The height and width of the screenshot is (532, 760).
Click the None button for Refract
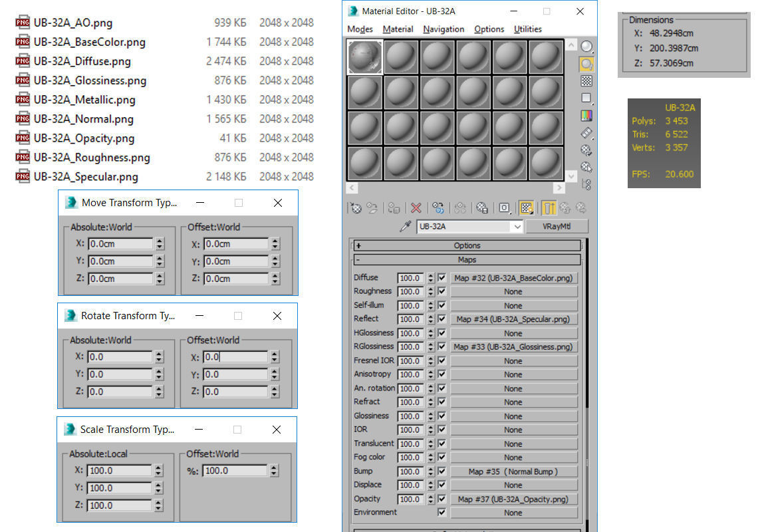[514, 402]
